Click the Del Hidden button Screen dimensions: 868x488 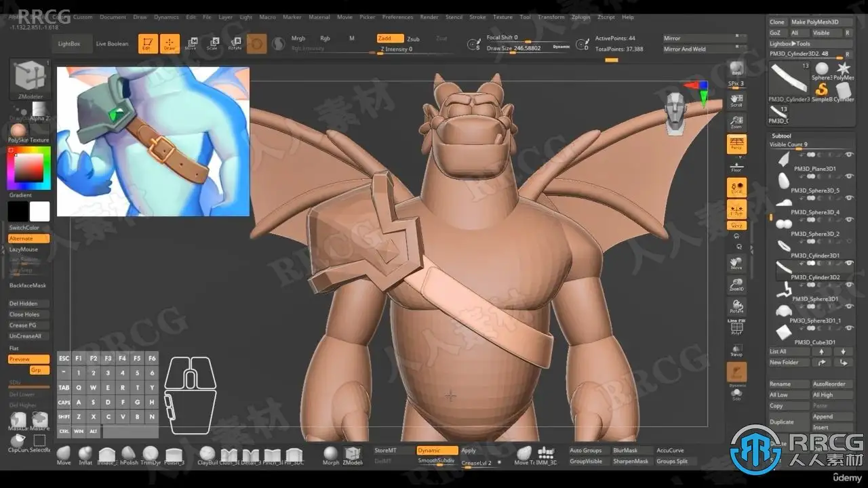(29, 304)
